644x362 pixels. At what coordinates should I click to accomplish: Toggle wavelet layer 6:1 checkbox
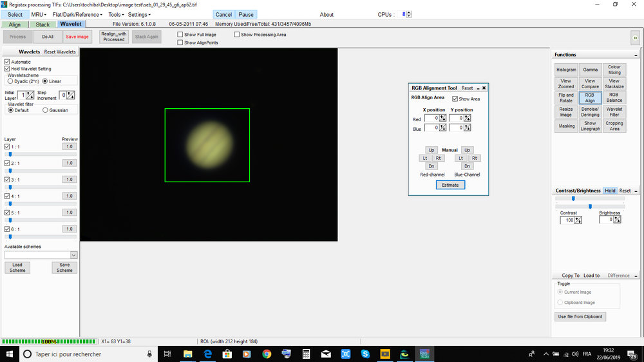point(7,229)
